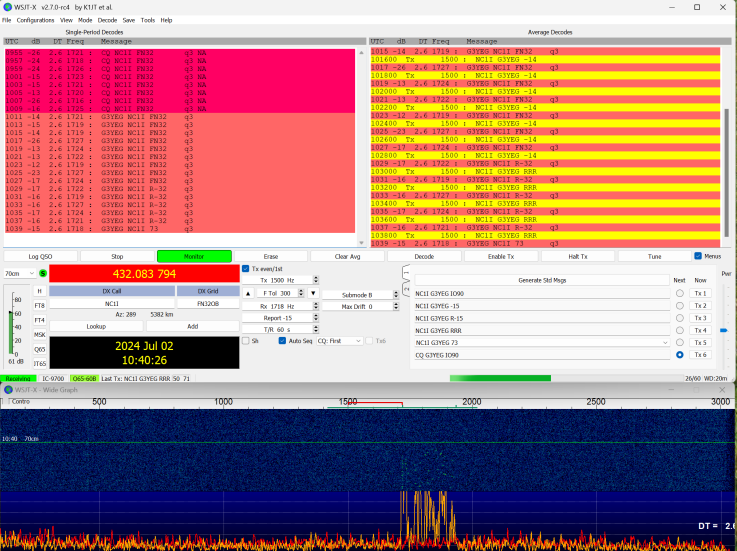Image resolution: width=737 pixels, height=551 pixels.
Task: Expand the NC1I G3YEG 73 message dropdown
Action: pyautogui.click(x=665, y=343)
